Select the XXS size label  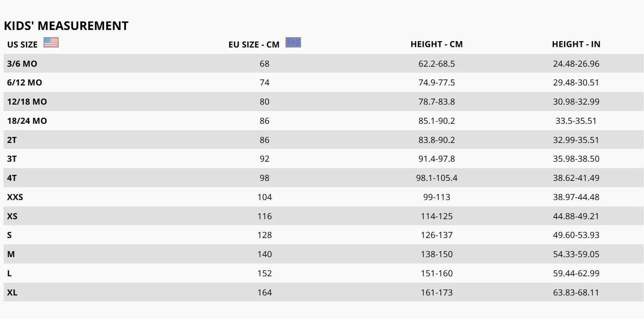pyautogui.click(x=15, y=197)
